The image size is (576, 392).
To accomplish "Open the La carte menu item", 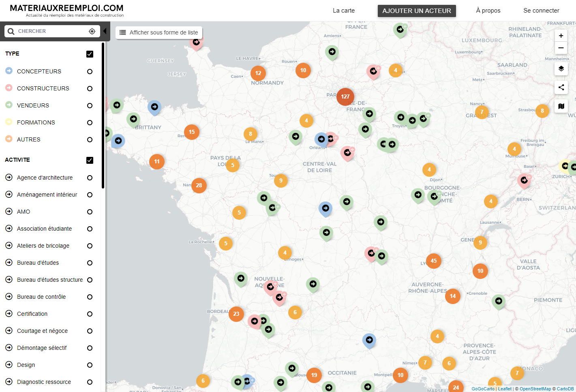I will (343, 11).
